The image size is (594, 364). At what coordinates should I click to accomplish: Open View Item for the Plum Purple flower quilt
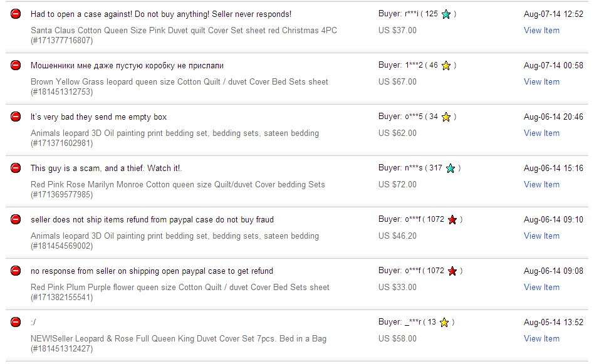tap(541, 287)
